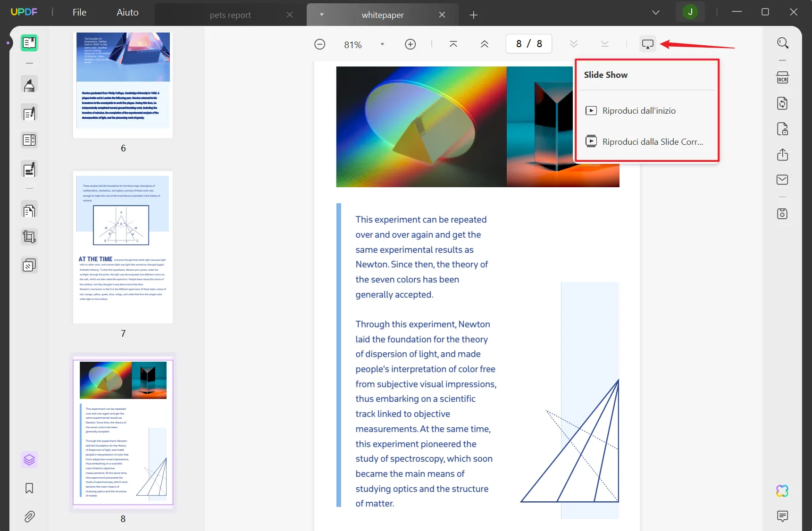Select the whitepaper tab
Image resolution: width=812 pixels, height=531 pixels.
[383, 15]
